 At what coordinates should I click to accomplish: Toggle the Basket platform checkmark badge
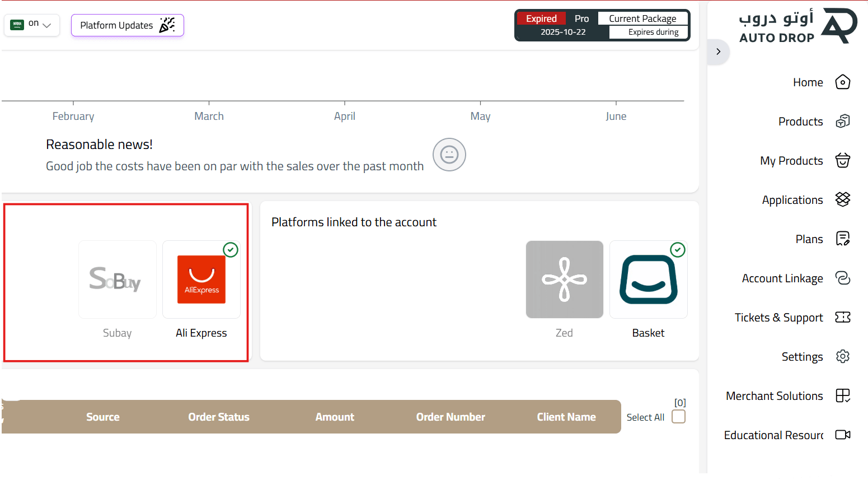point(678,250)
